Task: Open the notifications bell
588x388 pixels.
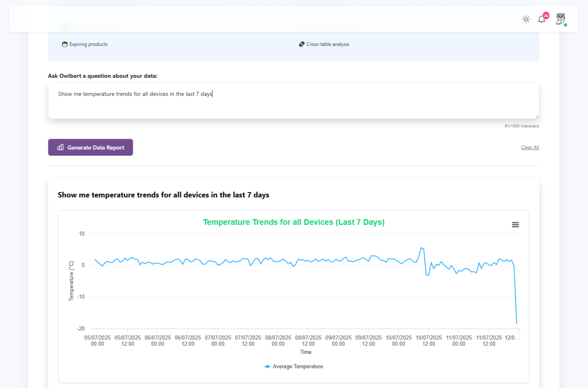Action: point(541,19)
